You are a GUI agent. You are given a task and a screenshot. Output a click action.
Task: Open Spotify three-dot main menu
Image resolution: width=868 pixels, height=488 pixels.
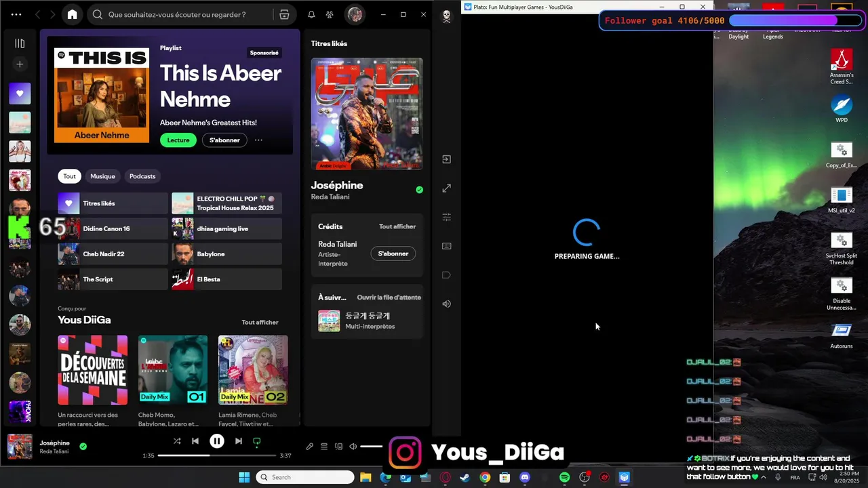[x=16, y=14]
